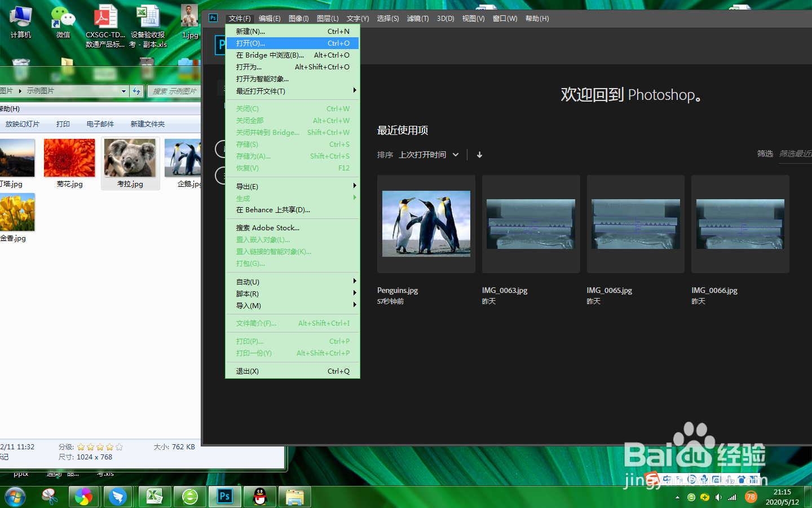812x508 pixels.
Task: Open the 帮助(H) menu in Photoshop
Action: (x=537, y=19)
